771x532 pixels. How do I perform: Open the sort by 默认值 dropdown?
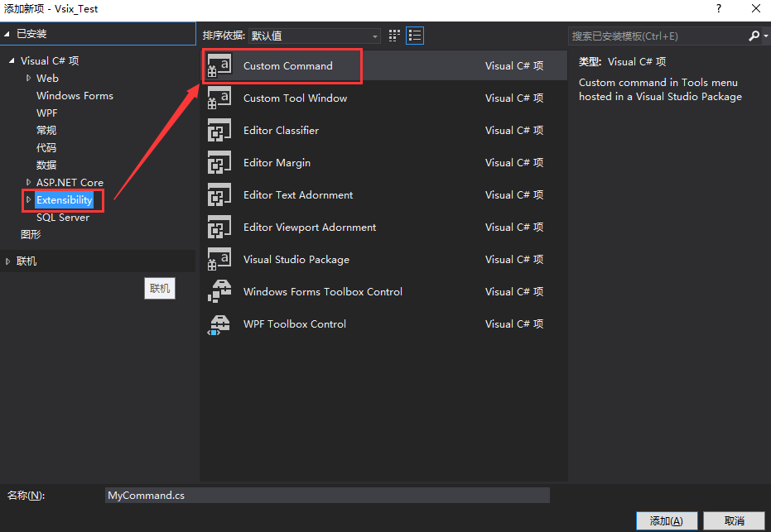coord(315,36)
